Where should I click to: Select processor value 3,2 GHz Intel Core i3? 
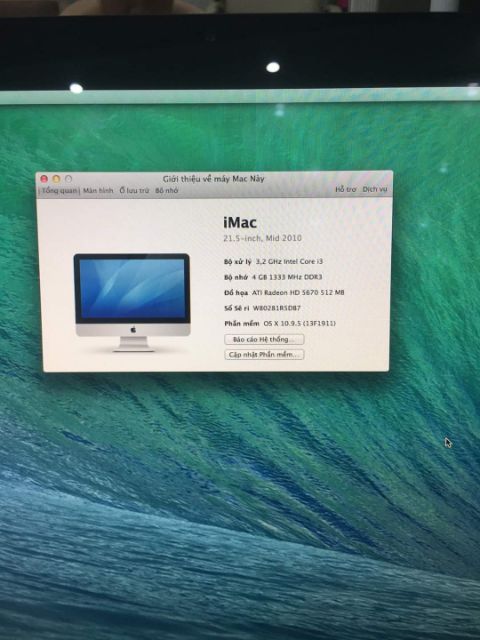click(x=289, y=261)
